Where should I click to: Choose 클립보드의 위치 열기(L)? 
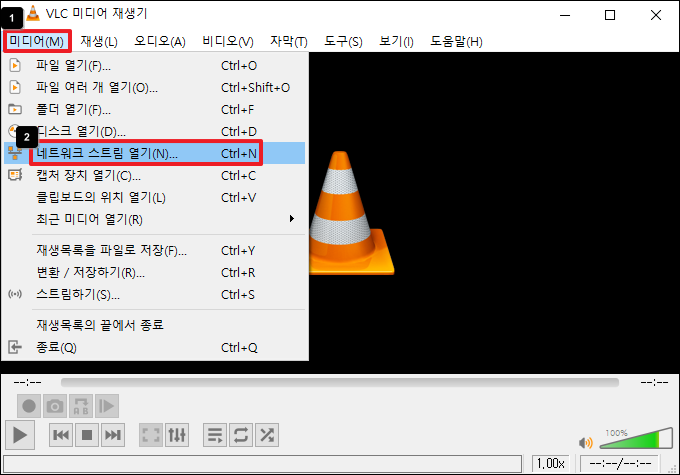coord(154,197)
